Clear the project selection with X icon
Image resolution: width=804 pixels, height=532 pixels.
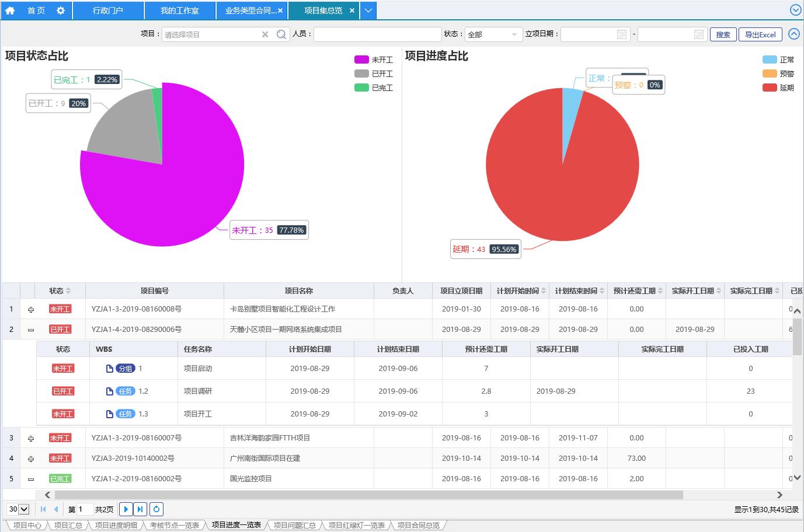pyautogui.click(x=265, y=34)
